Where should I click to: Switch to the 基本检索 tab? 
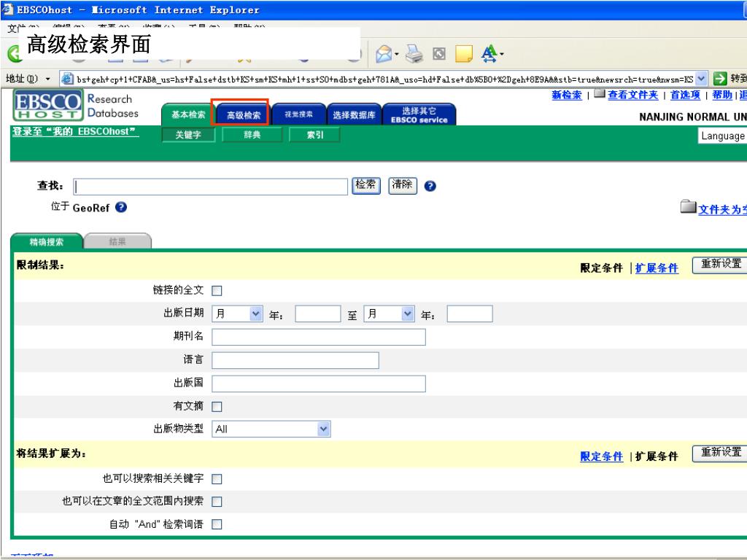point(188,114)
